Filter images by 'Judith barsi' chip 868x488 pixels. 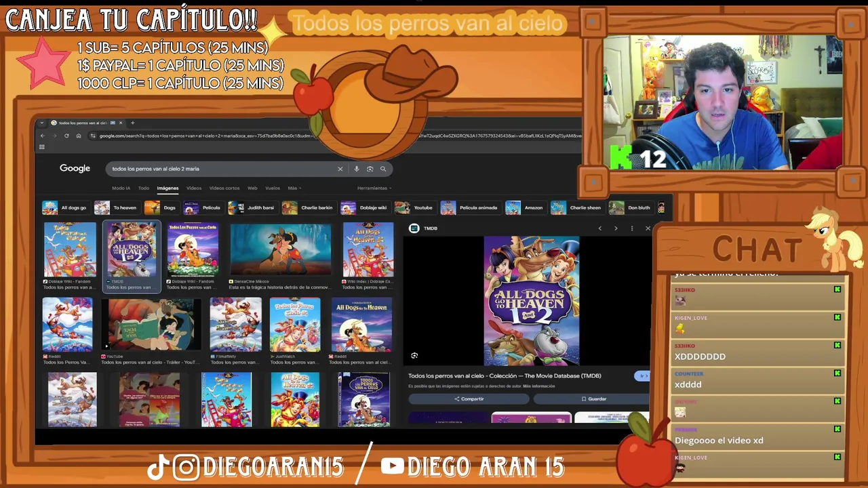[252, 207]
